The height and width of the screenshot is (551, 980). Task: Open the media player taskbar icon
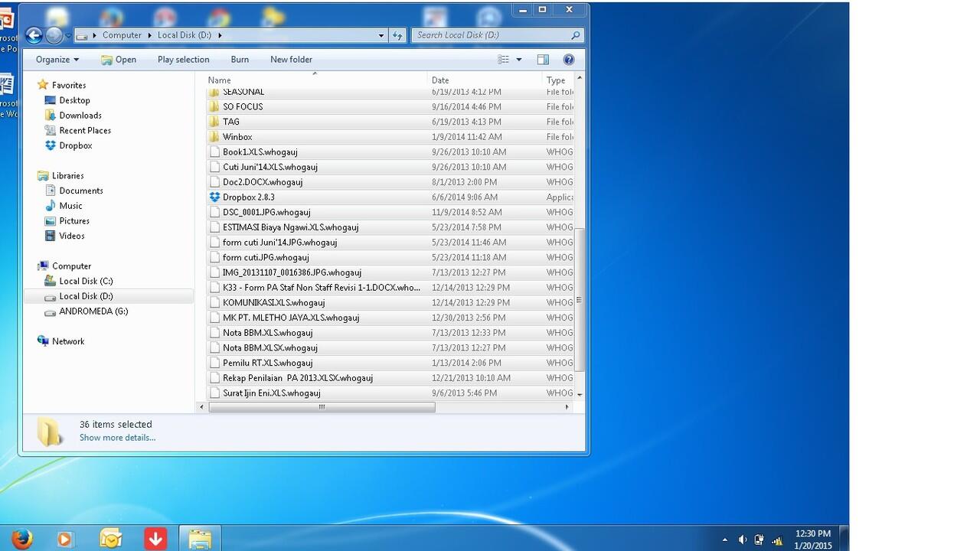[65, 539]
